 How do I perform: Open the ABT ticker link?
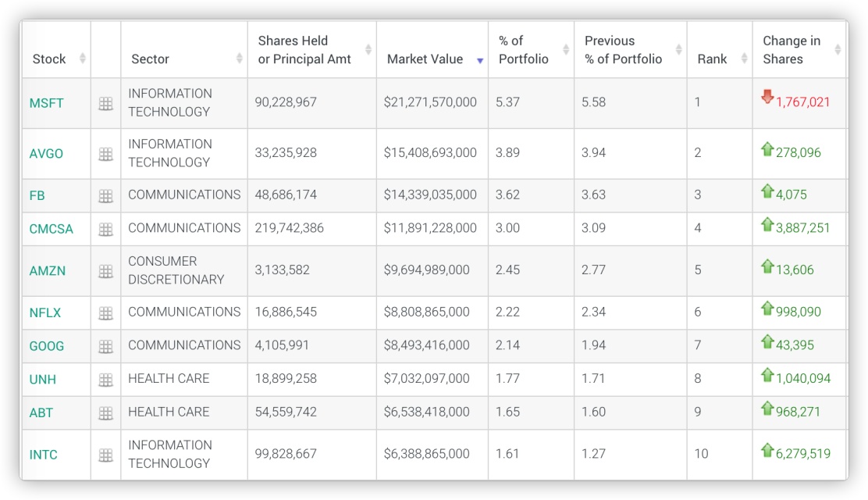[x=41, y=412]
